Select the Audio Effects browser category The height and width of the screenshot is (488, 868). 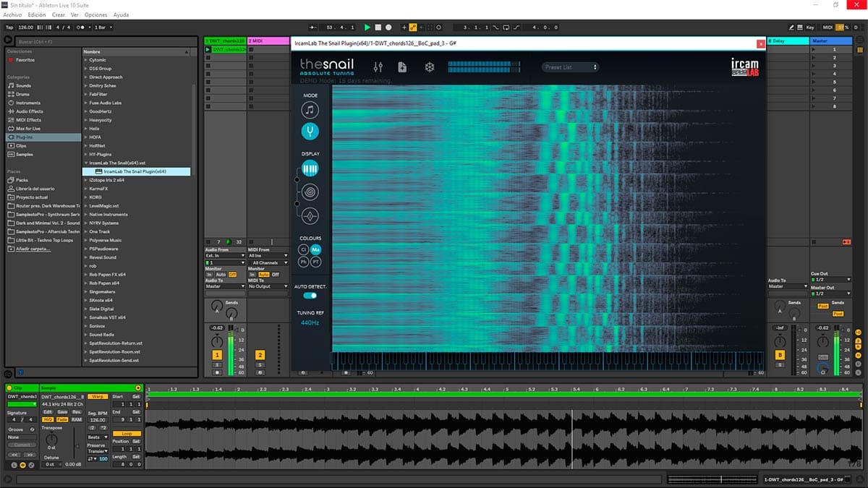coord(30,111)
